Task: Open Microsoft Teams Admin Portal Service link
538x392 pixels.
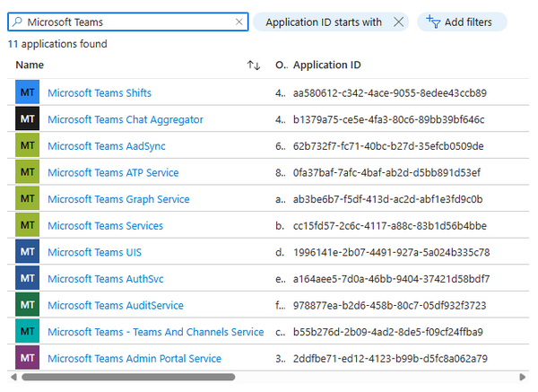Action: [x=134, y=359]
